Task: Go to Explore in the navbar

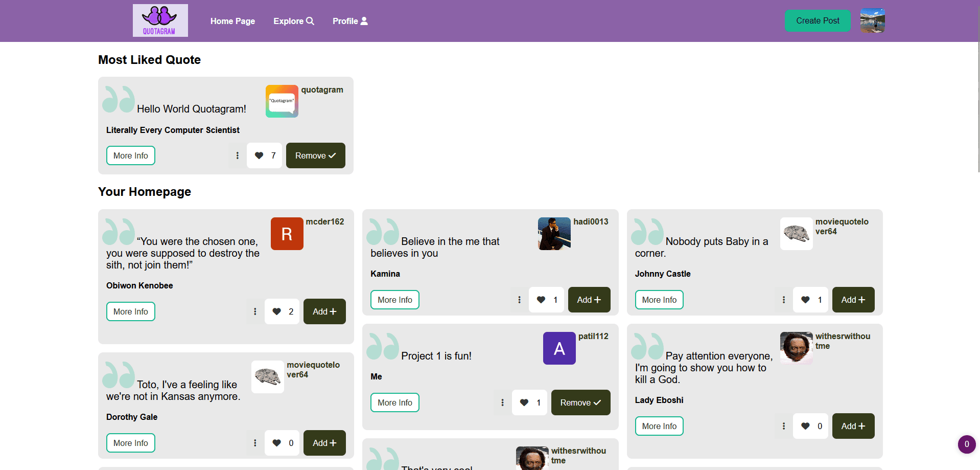Action: tap(293, 21)
